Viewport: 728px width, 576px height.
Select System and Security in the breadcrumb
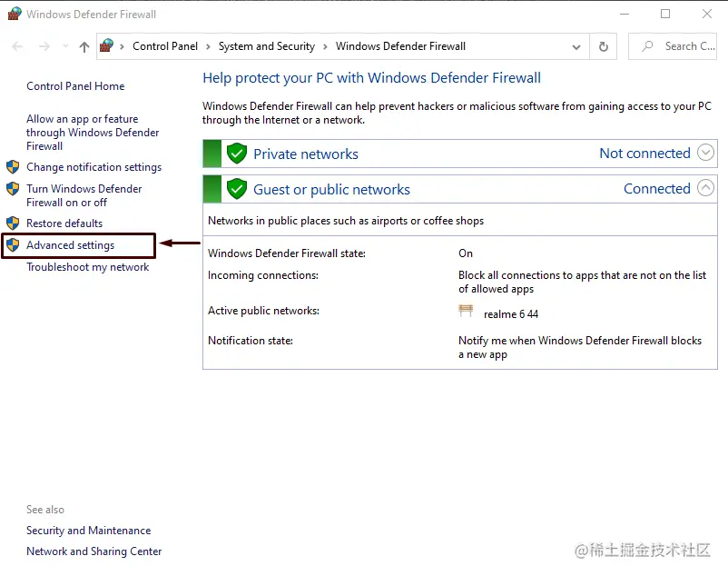pyautogui.click(x=267, y=46)
